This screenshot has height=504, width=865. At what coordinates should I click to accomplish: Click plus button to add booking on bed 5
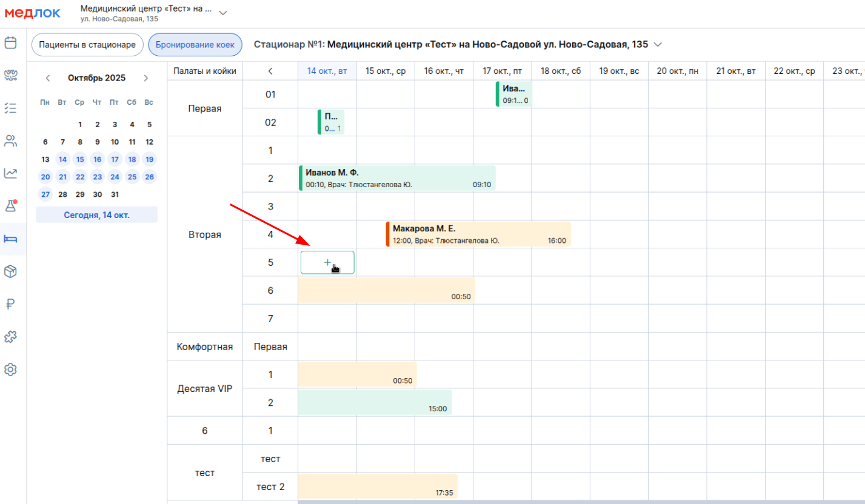click(x=327, y=262)
